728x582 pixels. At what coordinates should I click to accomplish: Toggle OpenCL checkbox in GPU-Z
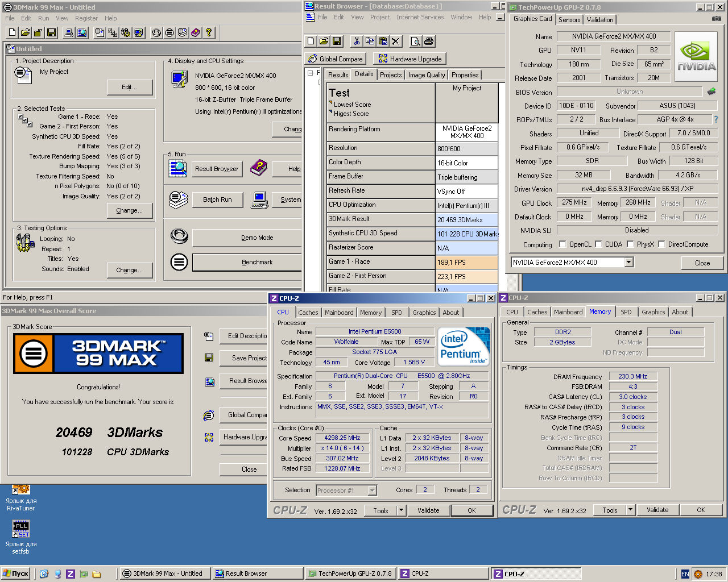click(562, 244)
